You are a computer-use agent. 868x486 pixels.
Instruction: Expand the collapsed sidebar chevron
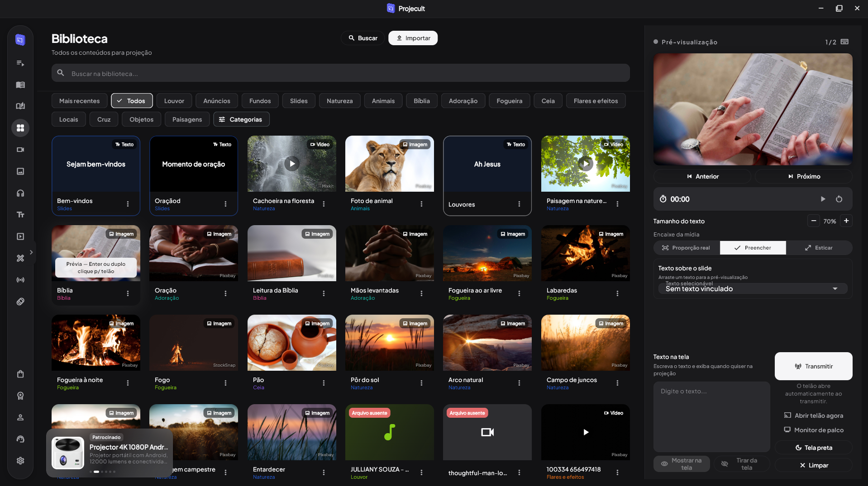click(31, 252)
